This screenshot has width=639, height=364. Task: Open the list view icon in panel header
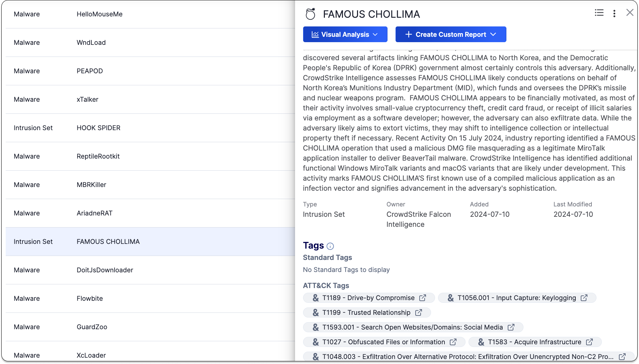click(x=599, y=13)
